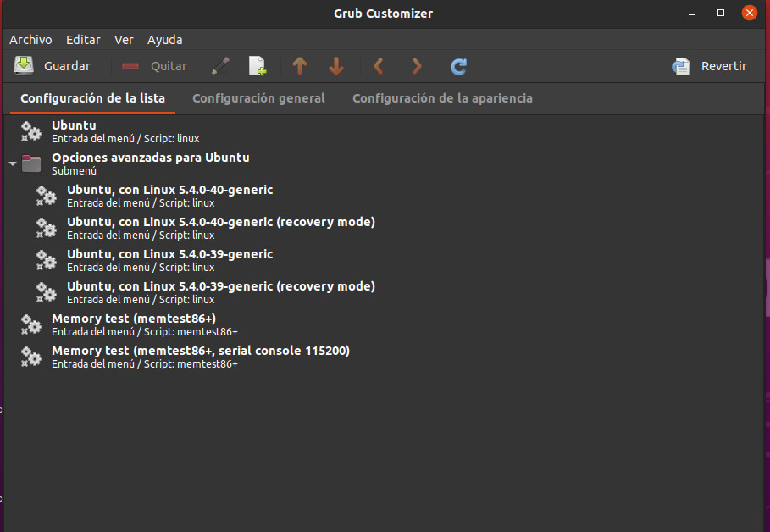Click the Quitar remove button

pyautogui.click(x=154, y=66)
